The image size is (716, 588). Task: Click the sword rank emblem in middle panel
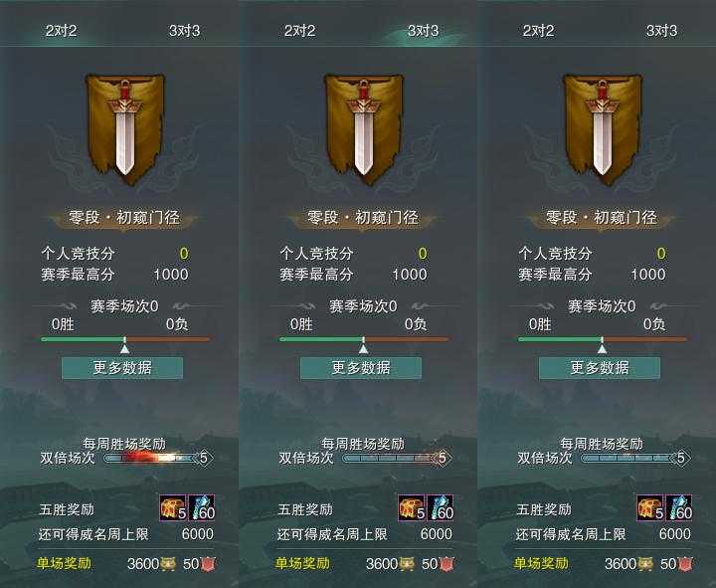pos(364,129)
